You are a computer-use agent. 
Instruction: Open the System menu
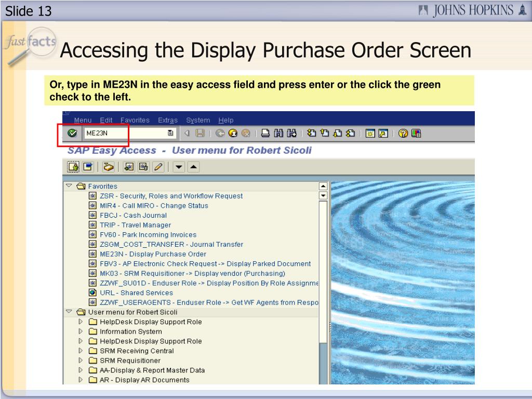tap(198, 120)
